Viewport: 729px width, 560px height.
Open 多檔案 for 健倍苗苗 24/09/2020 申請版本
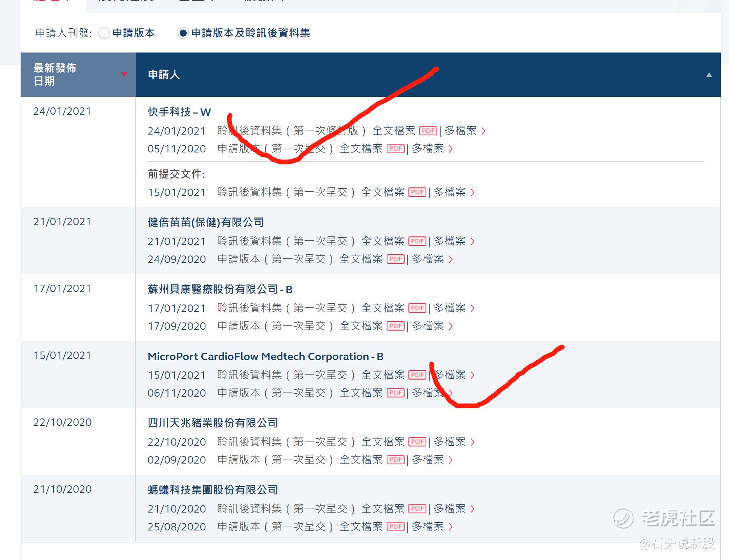click(x=432, y=259)
